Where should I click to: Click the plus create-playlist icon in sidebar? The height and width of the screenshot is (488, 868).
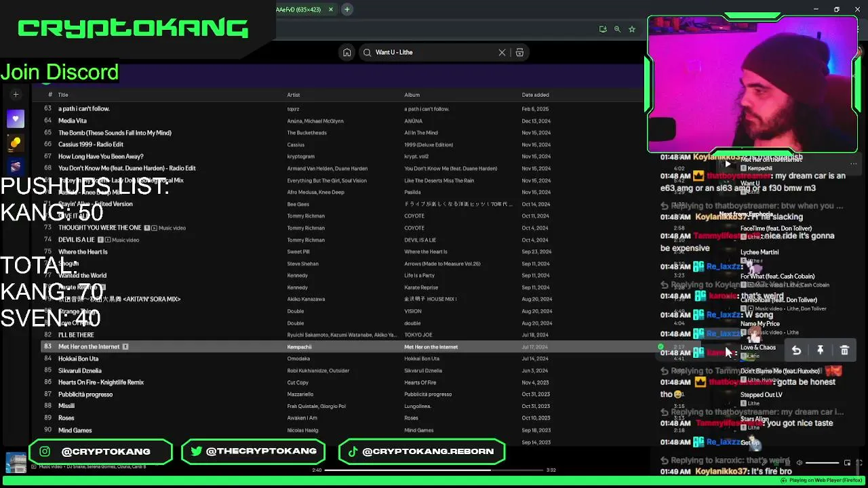16,94
